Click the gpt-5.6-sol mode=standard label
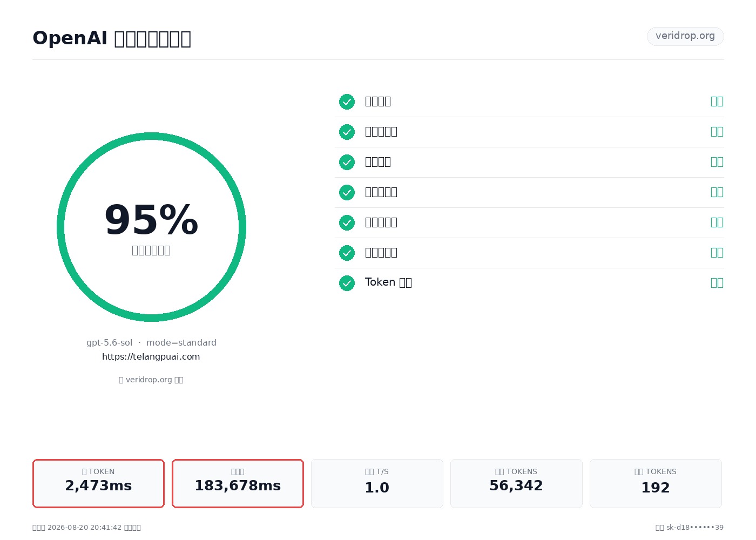756x540 pixels. (x=151, y=342)
